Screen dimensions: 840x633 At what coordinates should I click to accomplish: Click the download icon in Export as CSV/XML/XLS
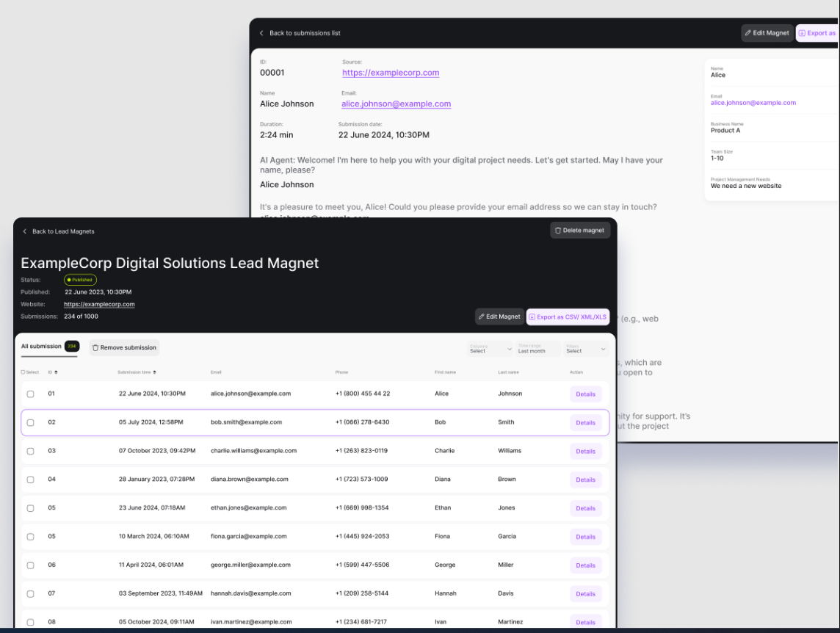[534, 316]
